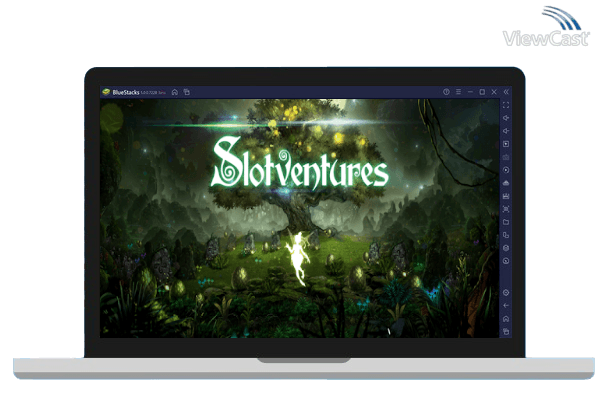
Task: Click the eco mode cube sidebar icon
Action: pos(506,248)
